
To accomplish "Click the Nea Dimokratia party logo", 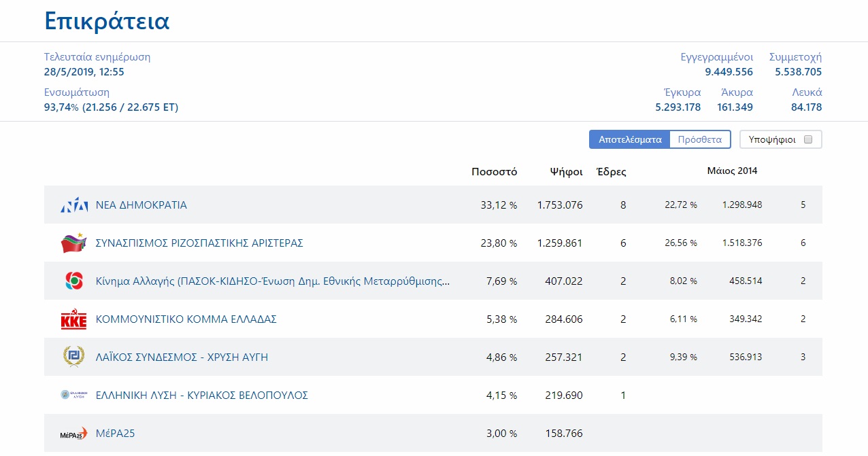I will click(x=74, y=205).
